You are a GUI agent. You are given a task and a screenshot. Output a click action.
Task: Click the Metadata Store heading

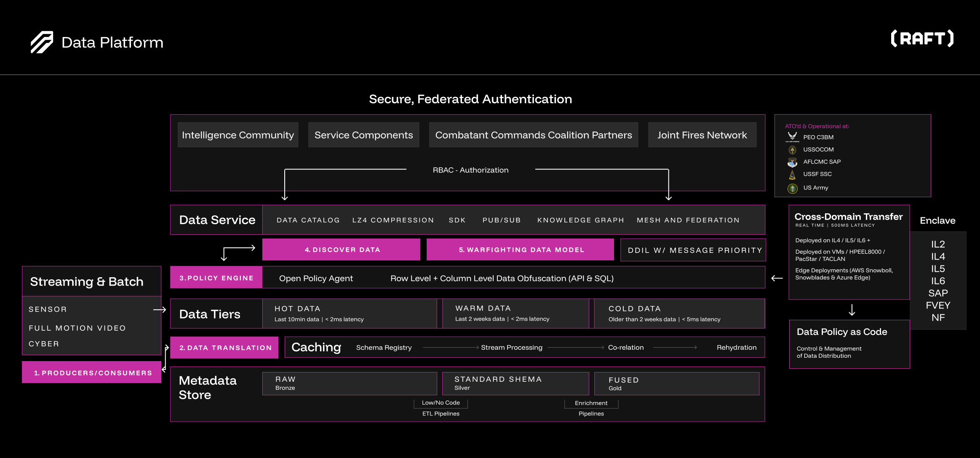(x=208, y=388)
